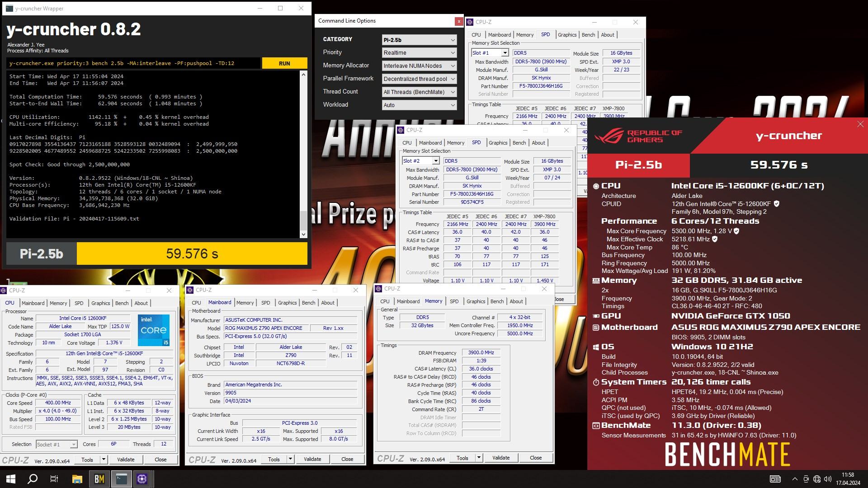Click the y-cruncher command line field

point(133,63)
